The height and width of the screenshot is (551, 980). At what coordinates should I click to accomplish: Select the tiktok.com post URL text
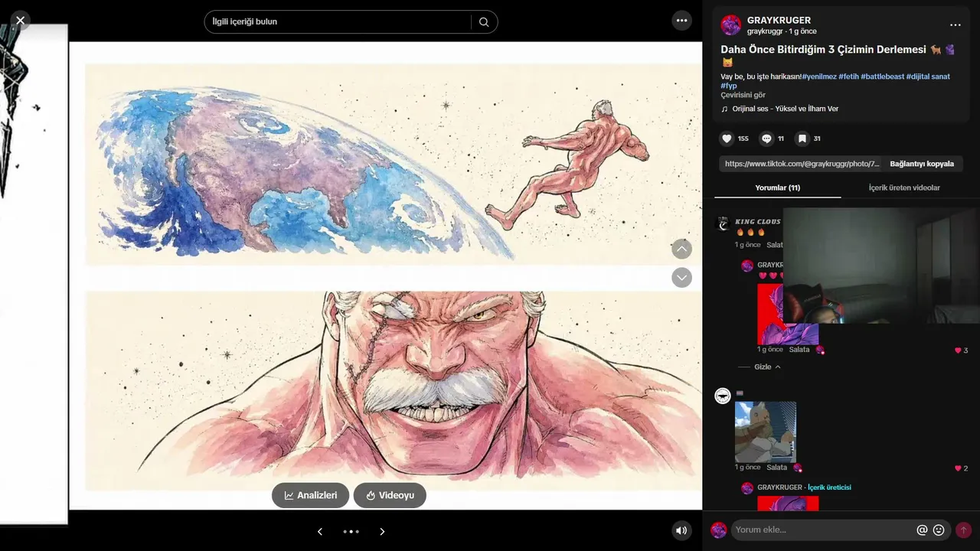(802, 164)
